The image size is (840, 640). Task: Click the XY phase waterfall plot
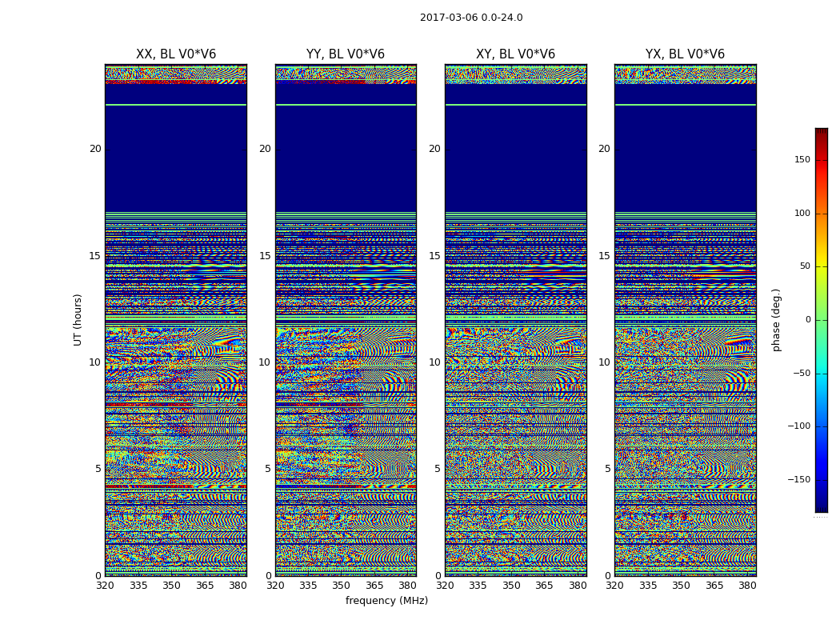pos(515,320)
